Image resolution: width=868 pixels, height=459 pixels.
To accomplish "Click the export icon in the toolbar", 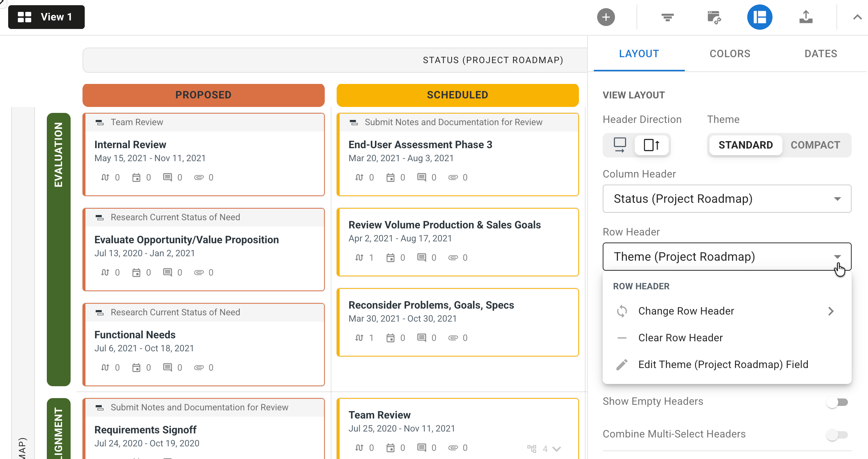I will (806, 17).
